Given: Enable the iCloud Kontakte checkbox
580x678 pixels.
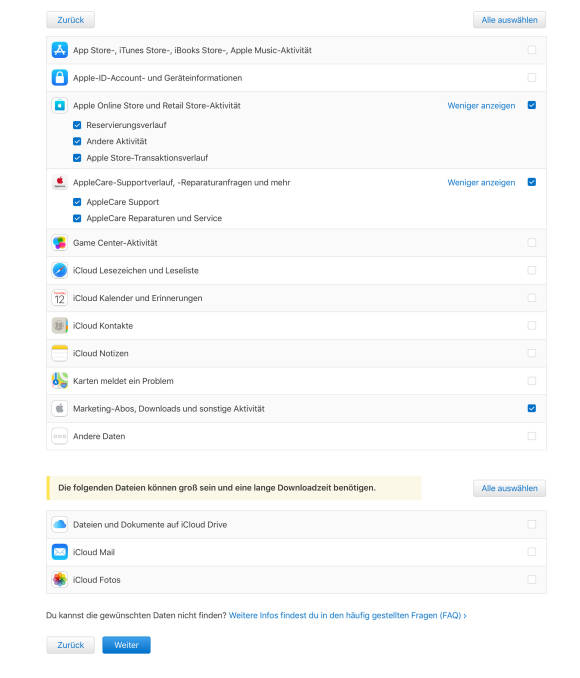Looking at the screenshot, I should click(x=532, y=326).
